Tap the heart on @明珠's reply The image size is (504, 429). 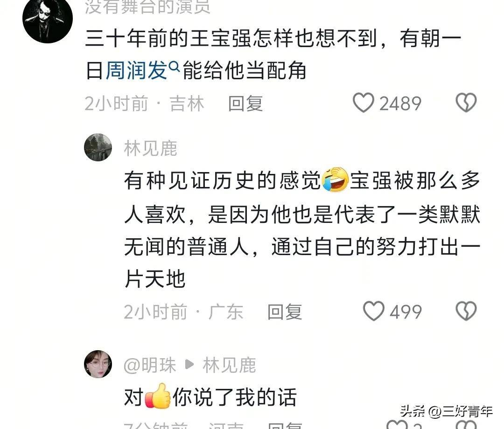point(397,424)
